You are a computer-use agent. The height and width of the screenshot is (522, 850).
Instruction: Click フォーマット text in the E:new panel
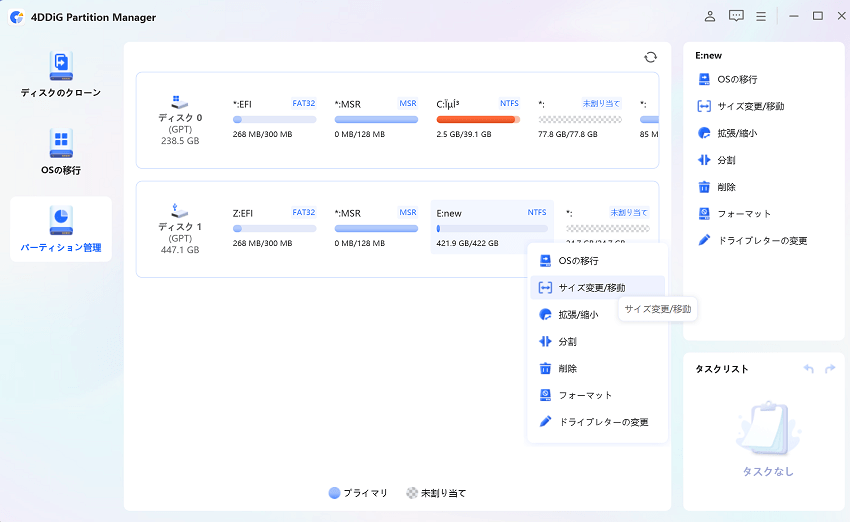click(x=744, y=214)
